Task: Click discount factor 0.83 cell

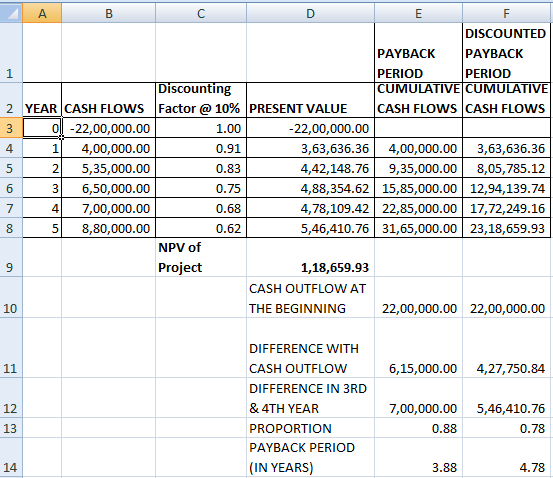Action: click(201, 168)
